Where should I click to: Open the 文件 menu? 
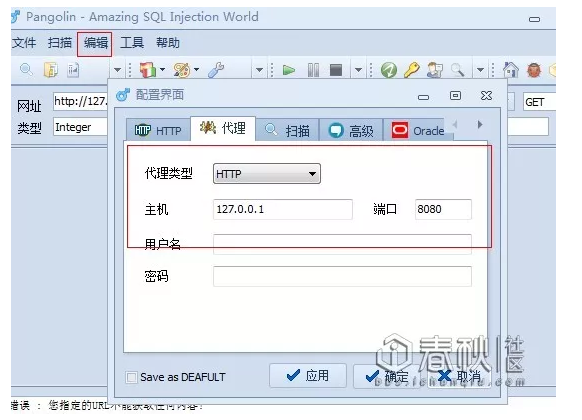[24, 43]
